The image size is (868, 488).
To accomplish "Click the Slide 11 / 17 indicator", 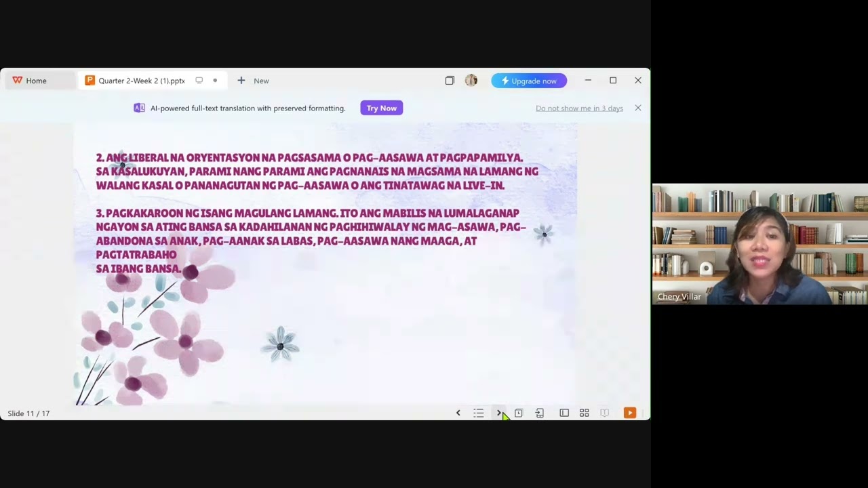I will click(28, 413).
